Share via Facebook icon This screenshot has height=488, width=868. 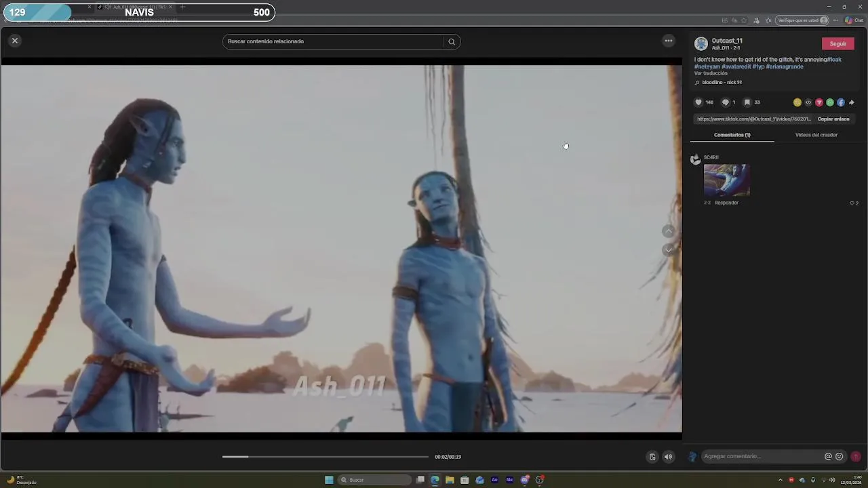pyautogui.click(x=841, y=102)
